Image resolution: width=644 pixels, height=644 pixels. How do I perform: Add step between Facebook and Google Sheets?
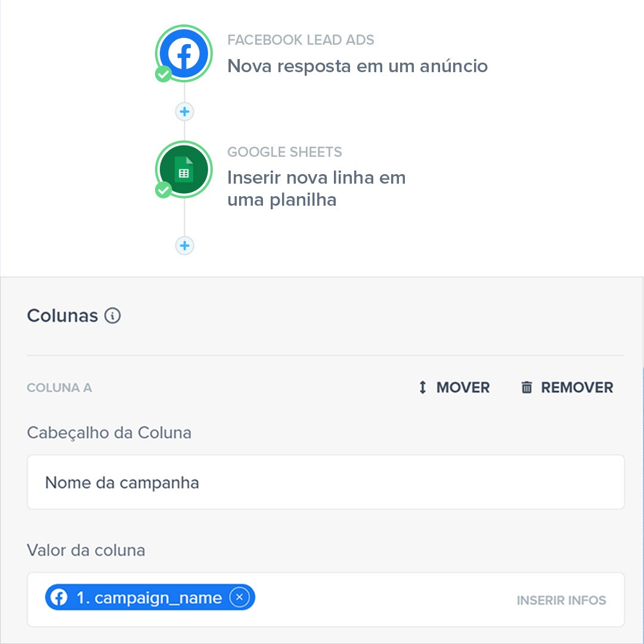185,112
